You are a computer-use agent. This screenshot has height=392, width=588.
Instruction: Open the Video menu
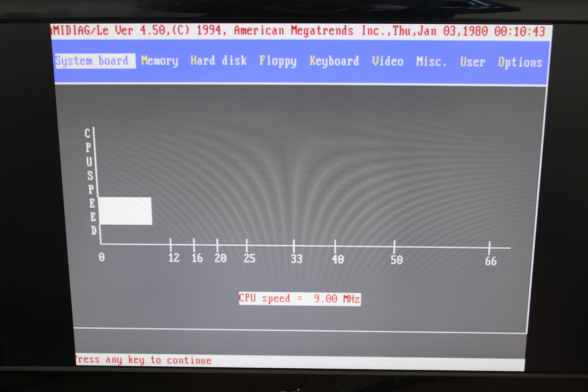[388, 61]
